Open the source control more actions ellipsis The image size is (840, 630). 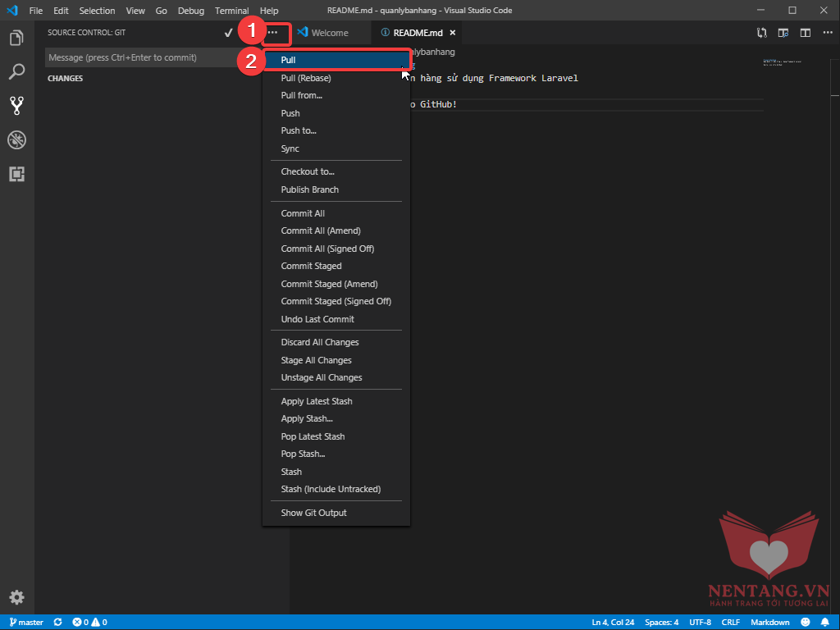click(273, 33)
